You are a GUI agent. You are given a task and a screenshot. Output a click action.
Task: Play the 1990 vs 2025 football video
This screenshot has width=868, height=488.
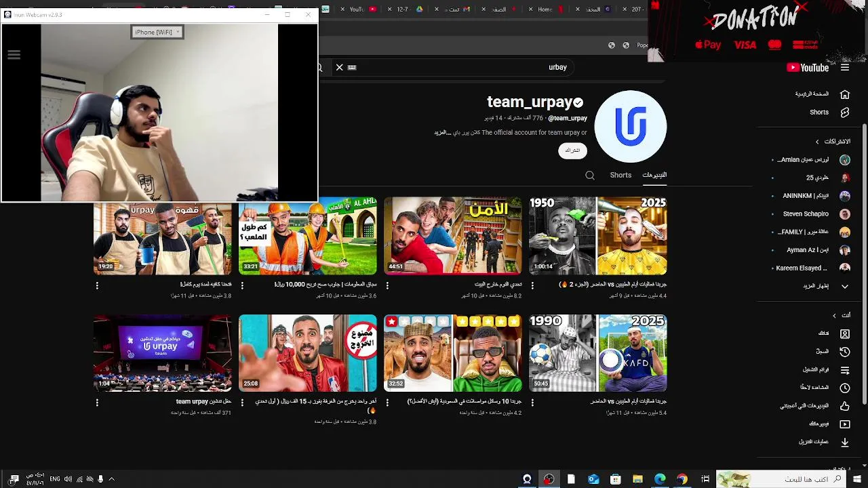click(598, 353)
